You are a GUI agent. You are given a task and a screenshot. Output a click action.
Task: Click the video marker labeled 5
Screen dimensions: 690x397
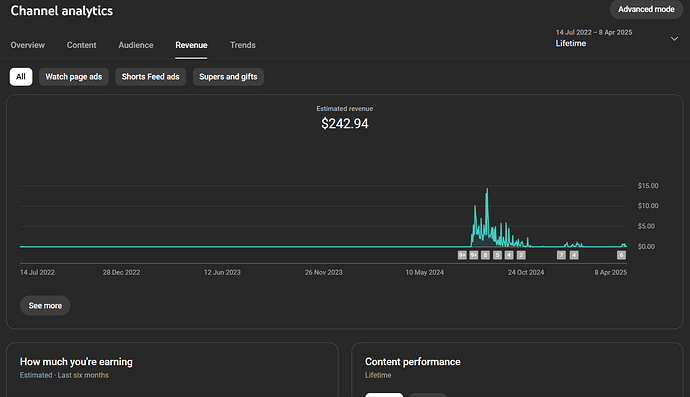point(497,255)
